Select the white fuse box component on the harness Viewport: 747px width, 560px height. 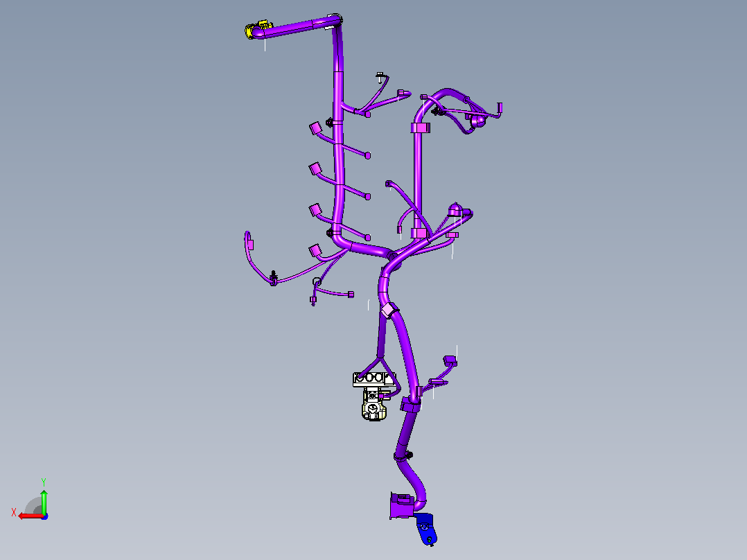[374, 396]
